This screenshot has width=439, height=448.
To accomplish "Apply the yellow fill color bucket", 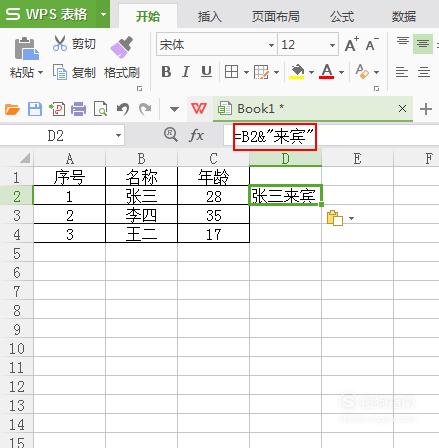I will [298, 72].
